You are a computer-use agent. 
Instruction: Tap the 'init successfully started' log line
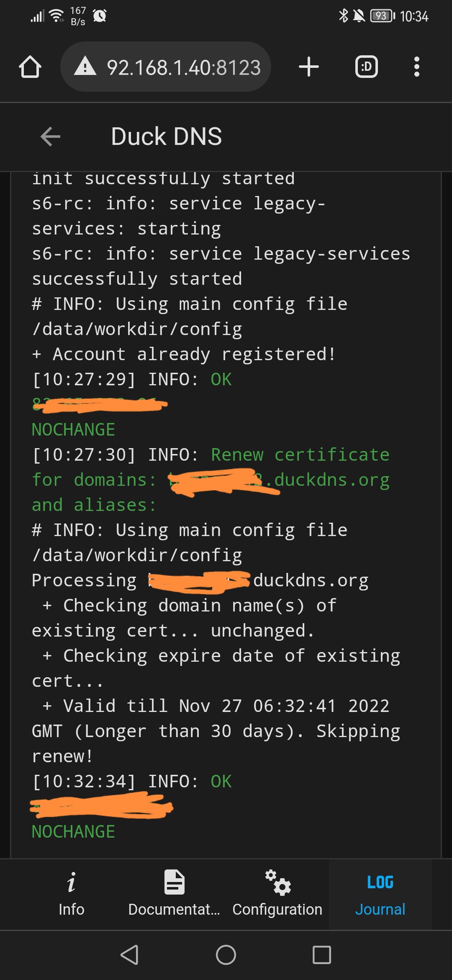[164, 179]
